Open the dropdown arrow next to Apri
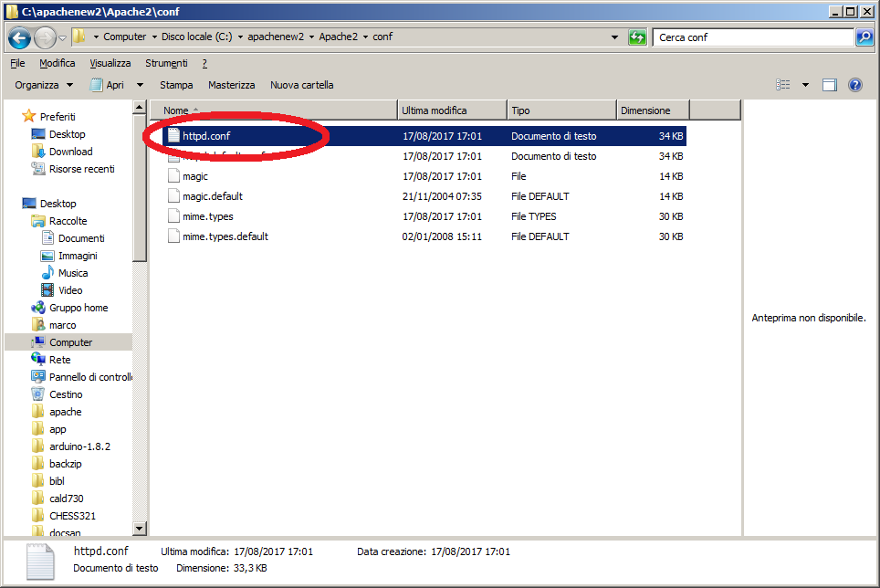Image resolution: width=880 pixels, height=588 pixels. pos(140,85)
